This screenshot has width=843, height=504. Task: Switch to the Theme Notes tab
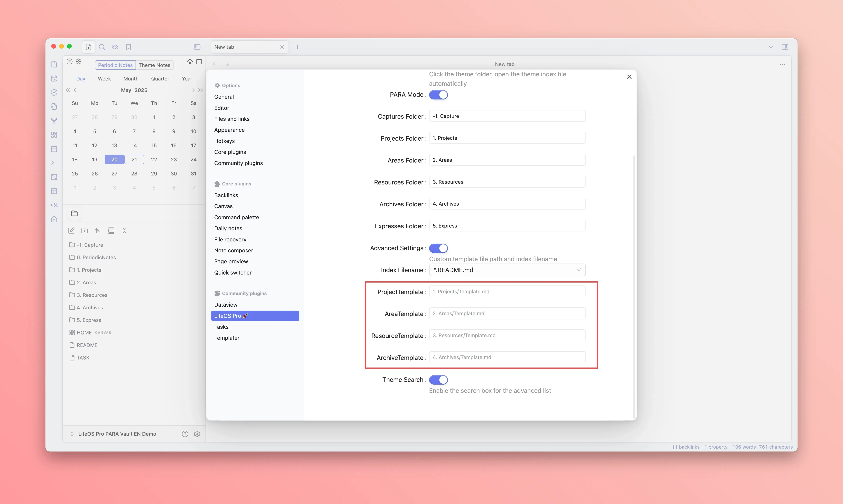pyautogui.click(x=154, y=65)
